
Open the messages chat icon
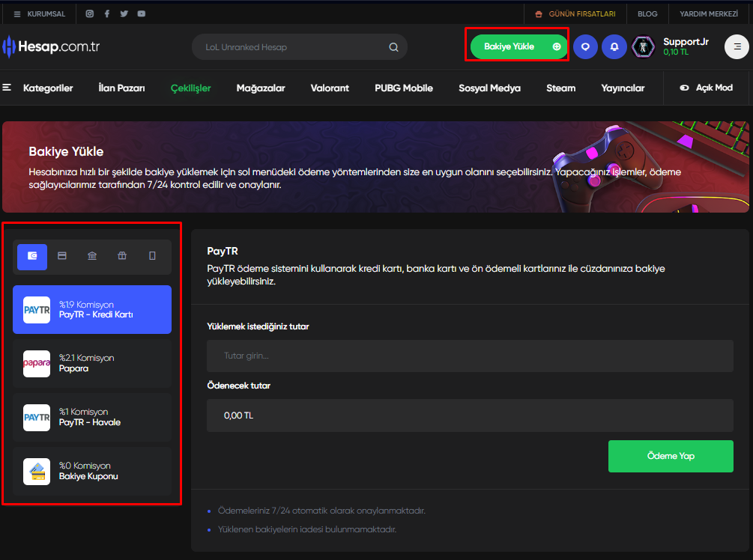pyautogui.click(x=585, y=46)
